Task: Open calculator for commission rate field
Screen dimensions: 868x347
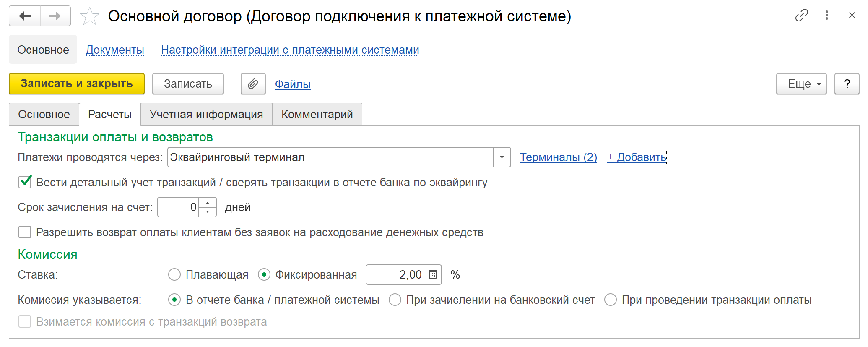Action: pyautogui.click(x=433, y=275)
